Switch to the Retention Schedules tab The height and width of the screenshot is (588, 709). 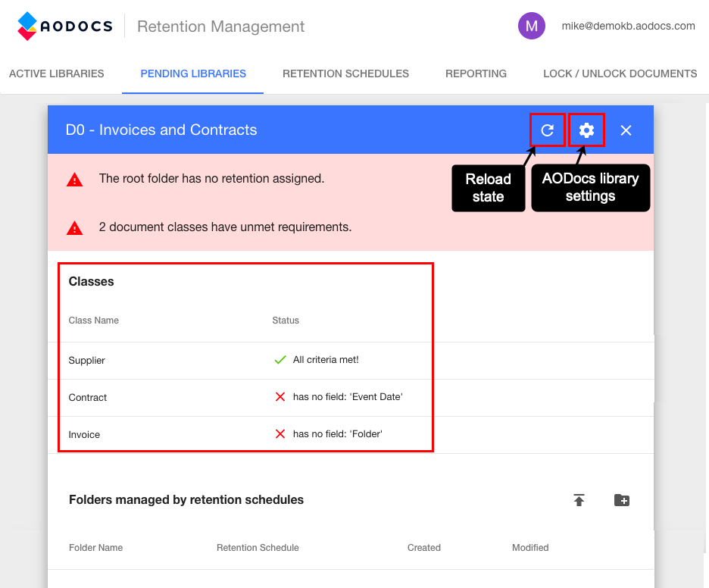[x=345, y=73]
